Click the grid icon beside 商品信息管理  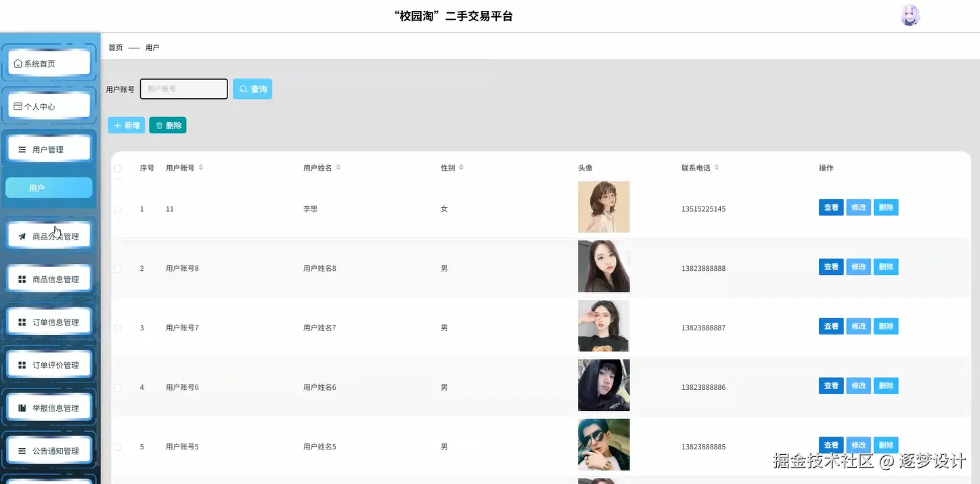pyautogui.click(x=22, y=280)
